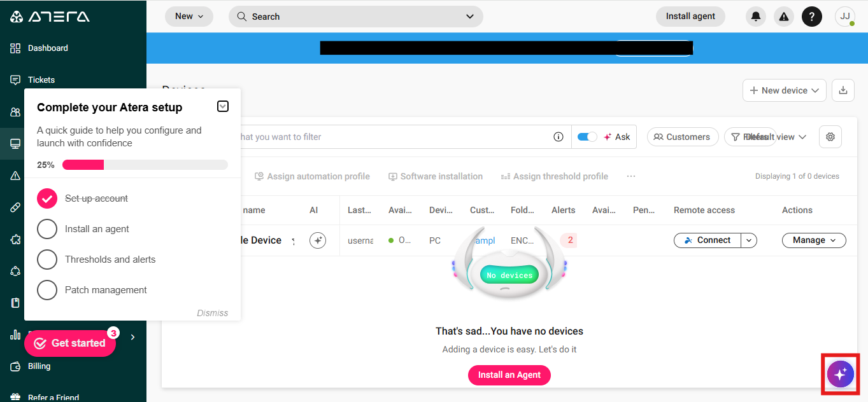
Task: Open Refer a Friend gift item
Action: coord(53,397)
